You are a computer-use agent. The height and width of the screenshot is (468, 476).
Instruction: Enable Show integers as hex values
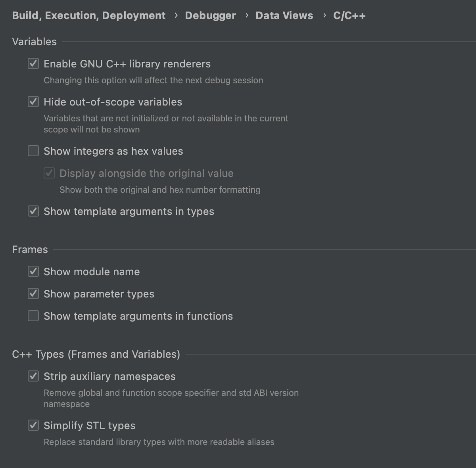tap(33, 151)
